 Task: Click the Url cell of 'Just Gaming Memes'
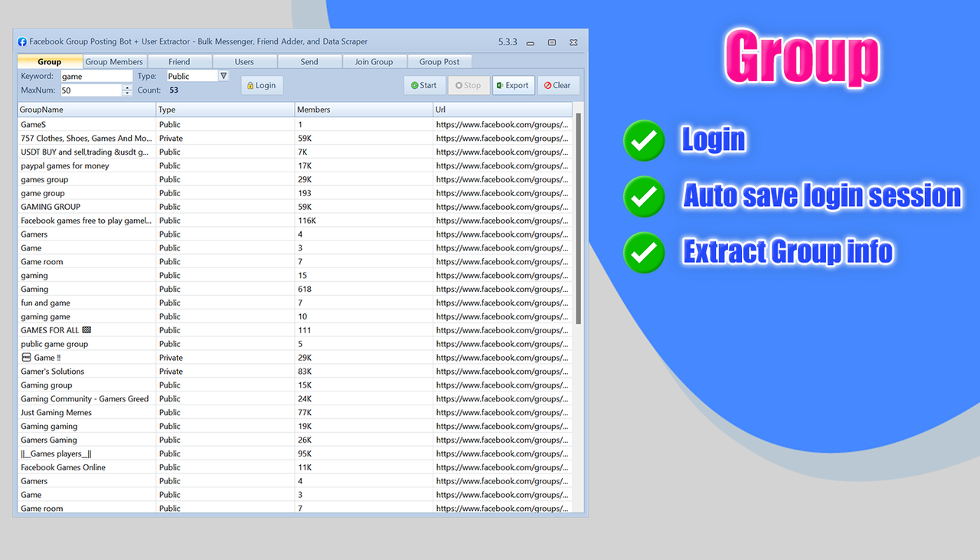tap(502, 412)
